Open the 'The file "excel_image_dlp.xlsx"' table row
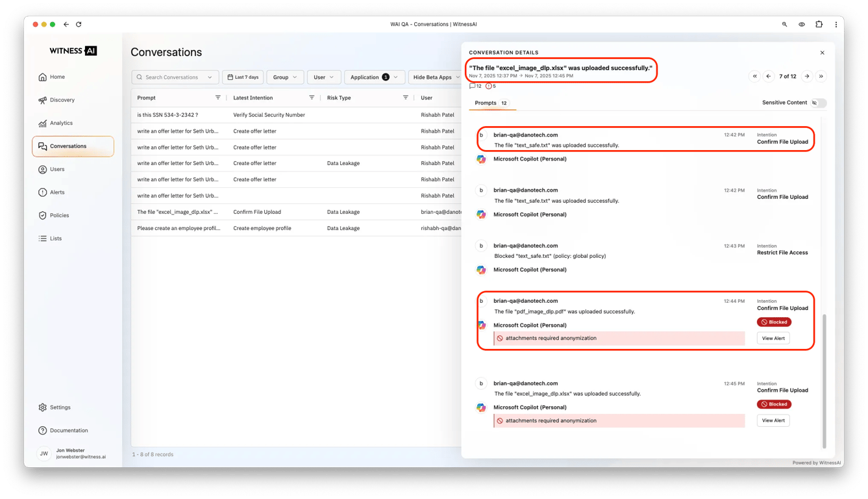This screenshot has height=499, width=868. coord(296,212)
